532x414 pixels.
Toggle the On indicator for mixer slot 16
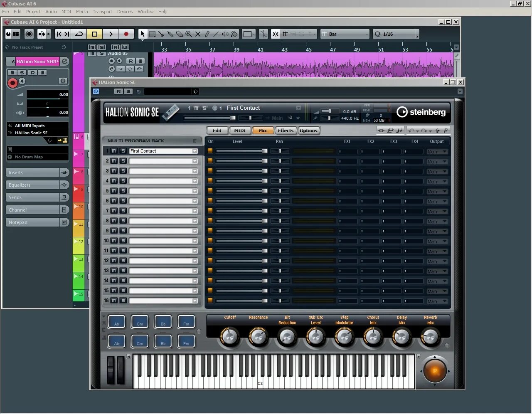point(210,301)
